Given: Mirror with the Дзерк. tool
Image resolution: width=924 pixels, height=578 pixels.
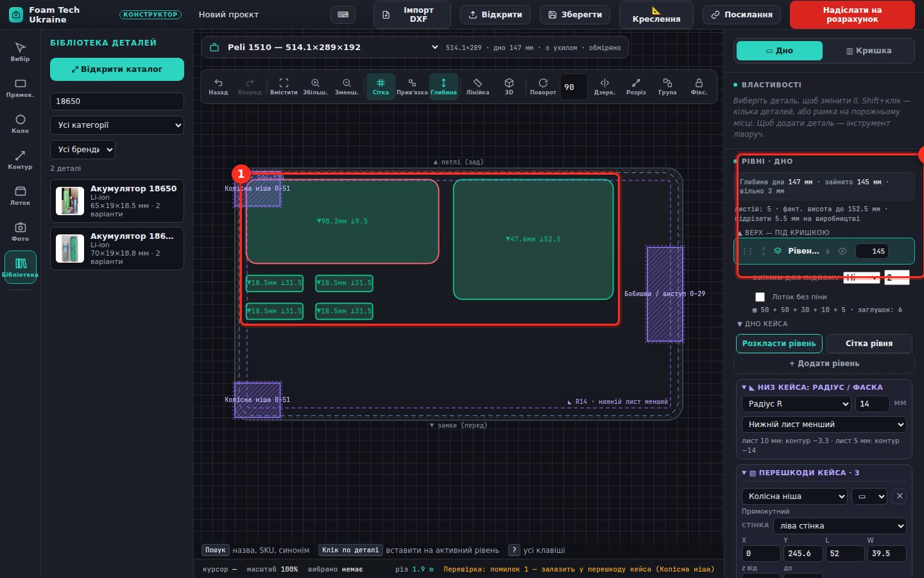Looking at the screenshot, I should coord(604,87).
